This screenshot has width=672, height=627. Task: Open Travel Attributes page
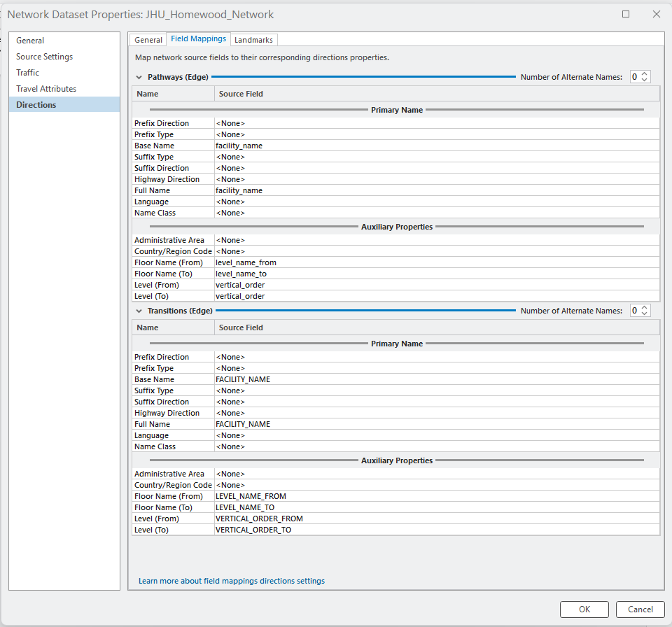click(x=64, y=89)
